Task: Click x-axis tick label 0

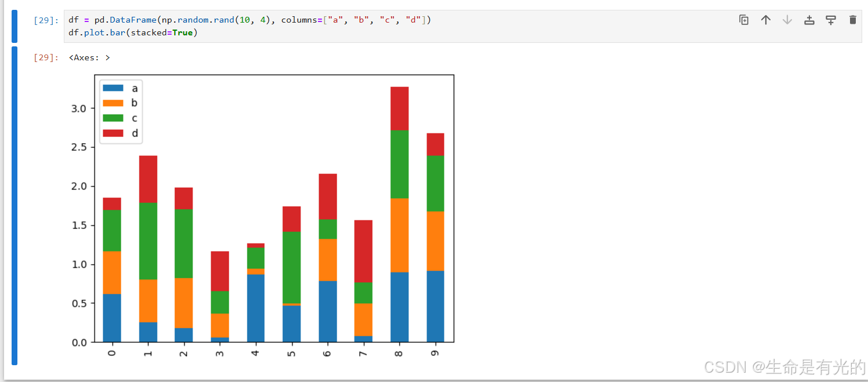Action: point(112,352)
